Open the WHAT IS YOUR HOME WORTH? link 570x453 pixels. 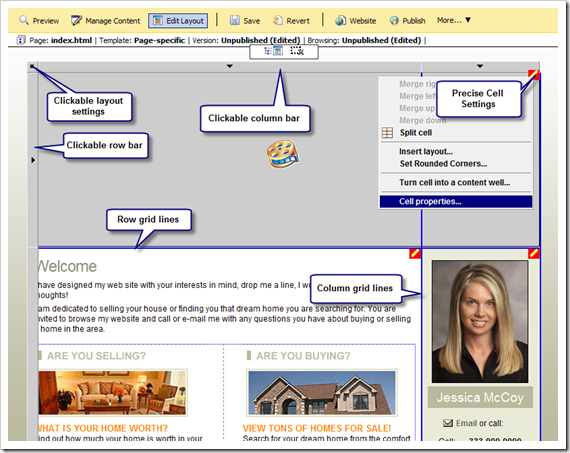click(103, 428)
